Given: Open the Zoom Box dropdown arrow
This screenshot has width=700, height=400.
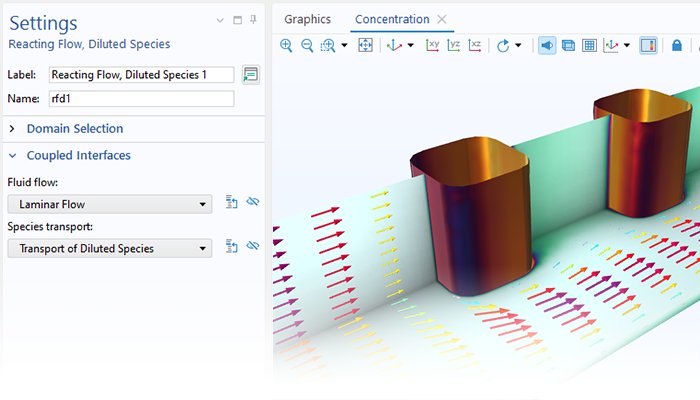Looking at the screenshot, I should [x=344, y=45].
